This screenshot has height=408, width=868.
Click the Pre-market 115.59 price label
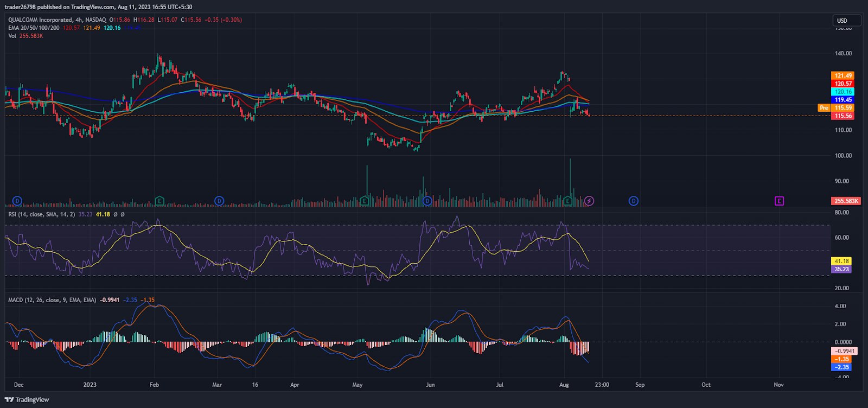(x=843, y=108)
